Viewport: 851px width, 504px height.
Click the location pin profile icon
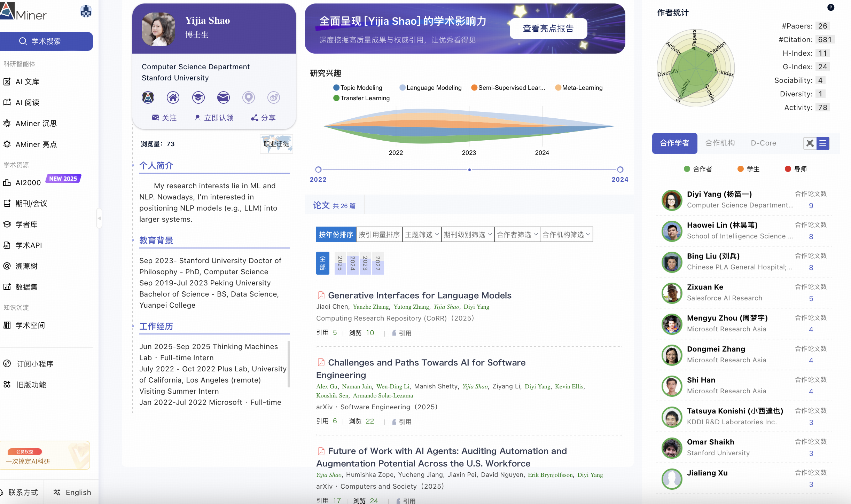coord(248,97)
